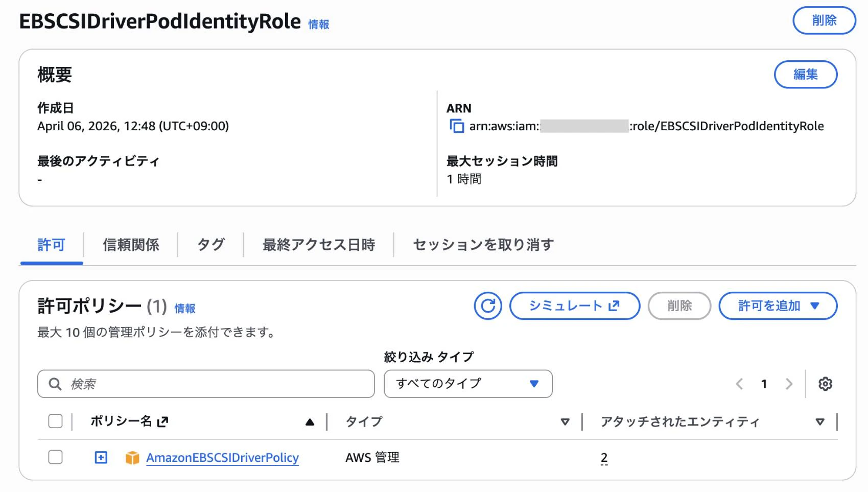Open the タグ tab
Screen dimensions: 868x492
(x=210, y=245)
